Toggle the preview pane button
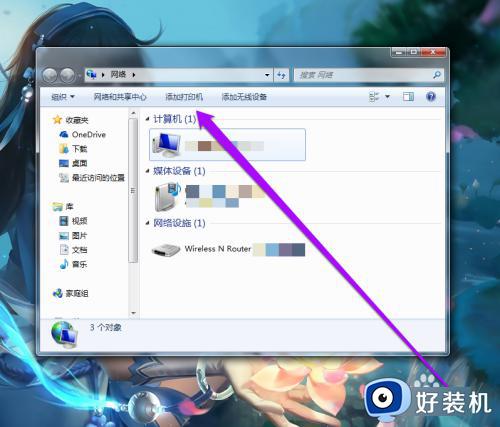 coord(408,97)
